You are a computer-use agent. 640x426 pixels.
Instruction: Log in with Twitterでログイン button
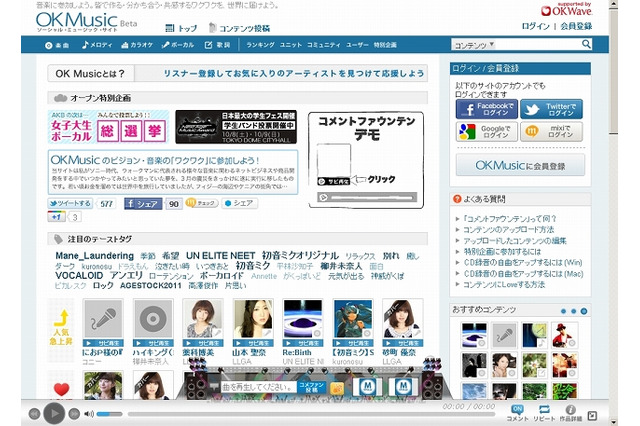click(x=551, y=109)
